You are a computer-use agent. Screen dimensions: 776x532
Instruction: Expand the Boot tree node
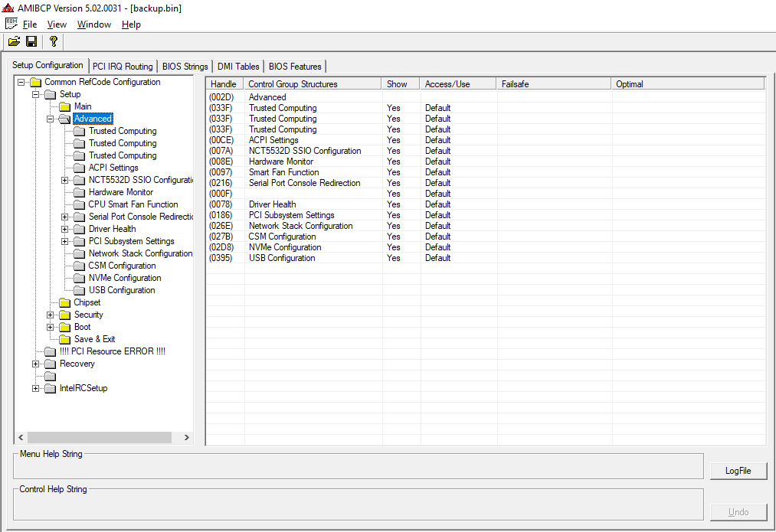click(x=50, y=328)
